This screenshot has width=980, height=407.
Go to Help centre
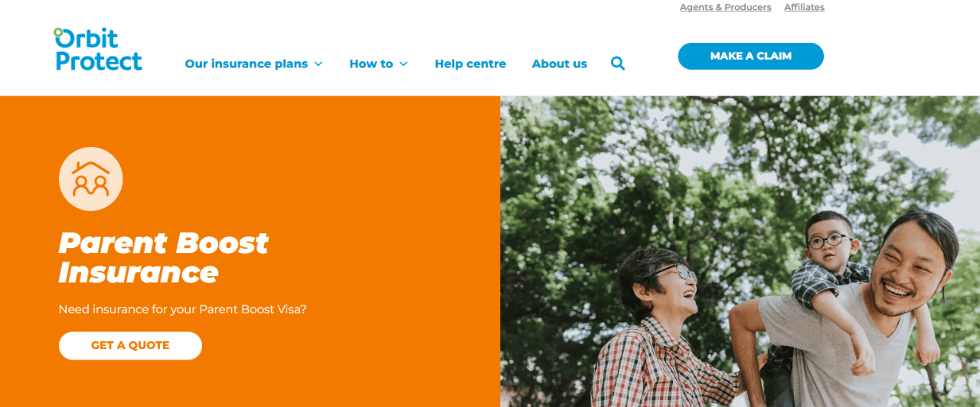pos(470,63)
